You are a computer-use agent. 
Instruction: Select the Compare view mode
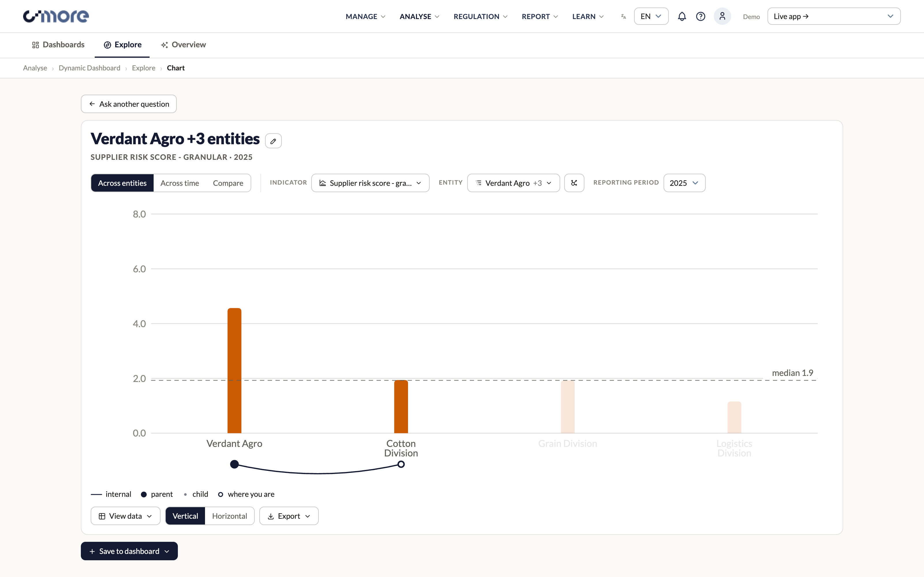click(228, 183)
